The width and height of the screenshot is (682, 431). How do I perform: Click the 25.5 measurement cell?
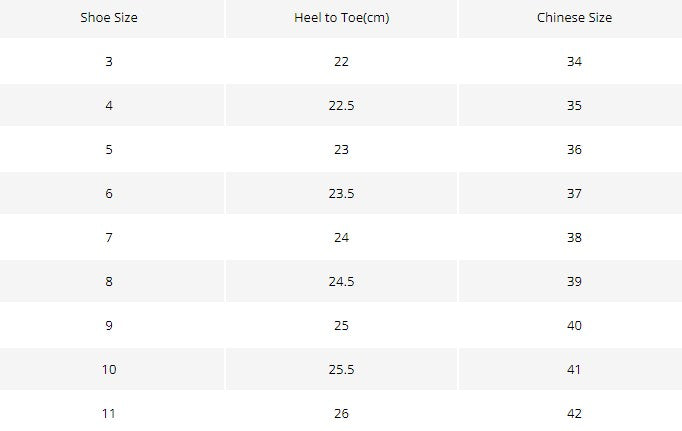coord(341,369)
